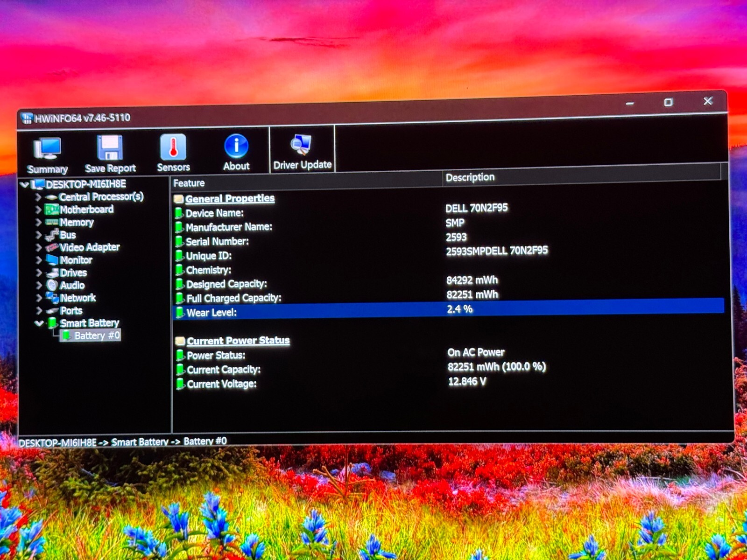Select the Wear Level row
This screenshot has height=560, width=747.
449,310
